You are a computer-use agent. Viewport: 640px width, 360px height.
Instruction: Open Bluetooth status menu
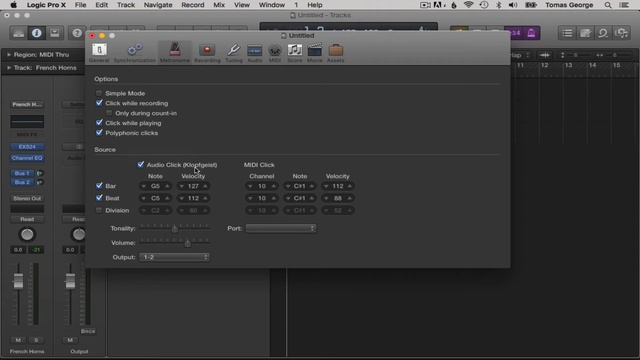pyautogui.click(x=498, y=5)
